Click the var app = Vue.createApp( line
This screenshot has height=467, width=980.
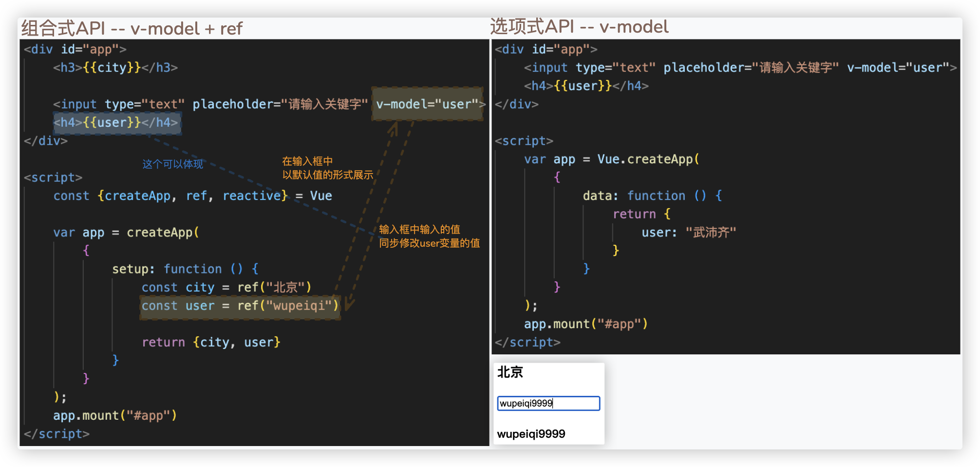pyautogui.click(x=611, y=159)
